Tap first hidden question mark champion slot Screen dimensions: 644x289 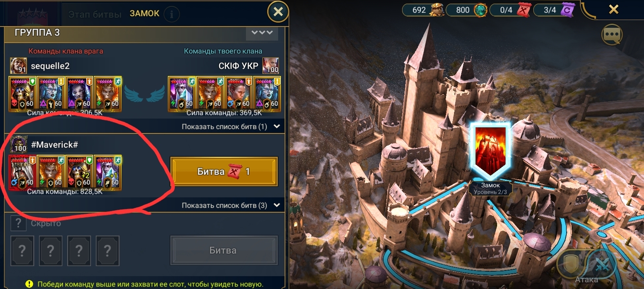22,251
